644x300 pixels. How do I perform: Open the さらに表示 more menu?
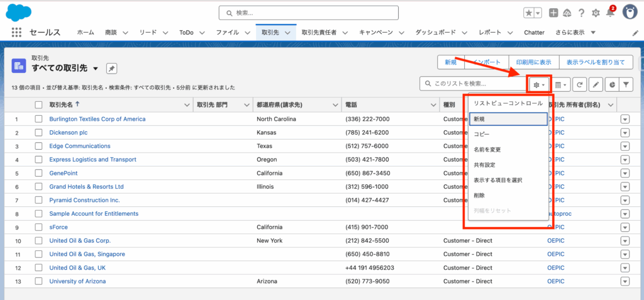pyautogui.click(x=575, y=33)
